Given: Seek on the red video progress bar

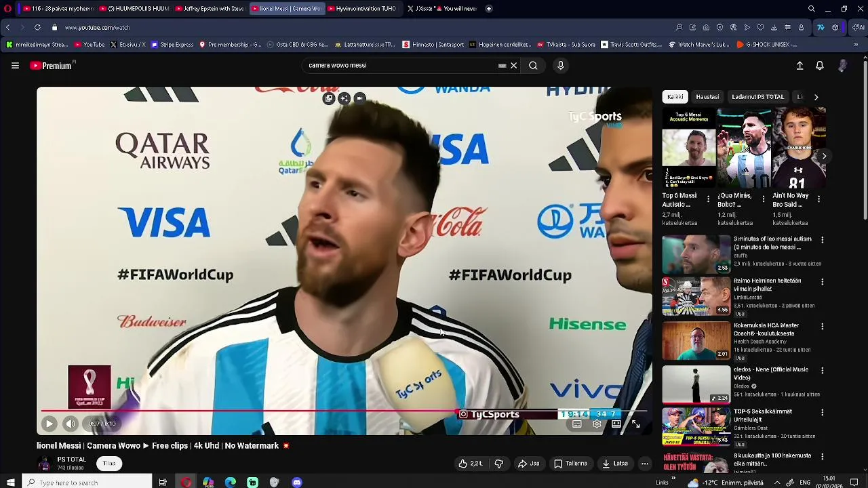Looking at the screenshot, I should coord(344,411).
